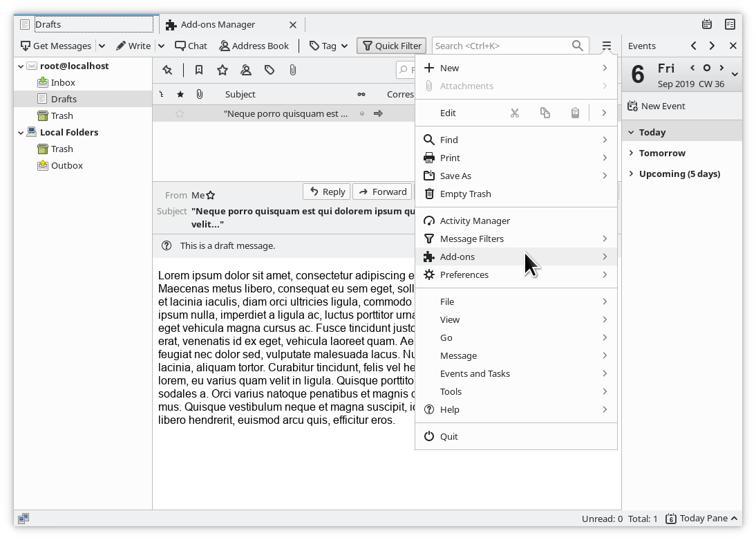Click the tags filter icon
Image resolution: width=756 pixels, height=540 pixels.
(x=270, y=70)
